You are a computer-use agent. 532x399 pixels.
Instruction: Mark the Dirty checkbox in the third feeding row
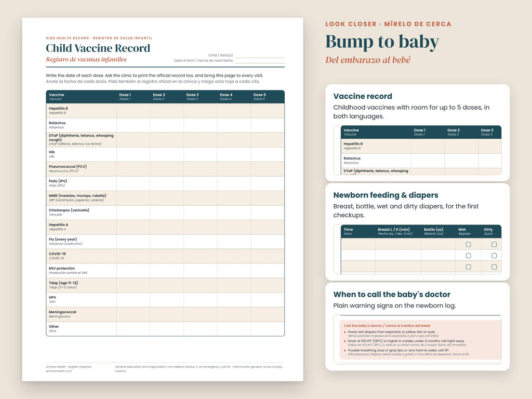click(x=494, y=267)
